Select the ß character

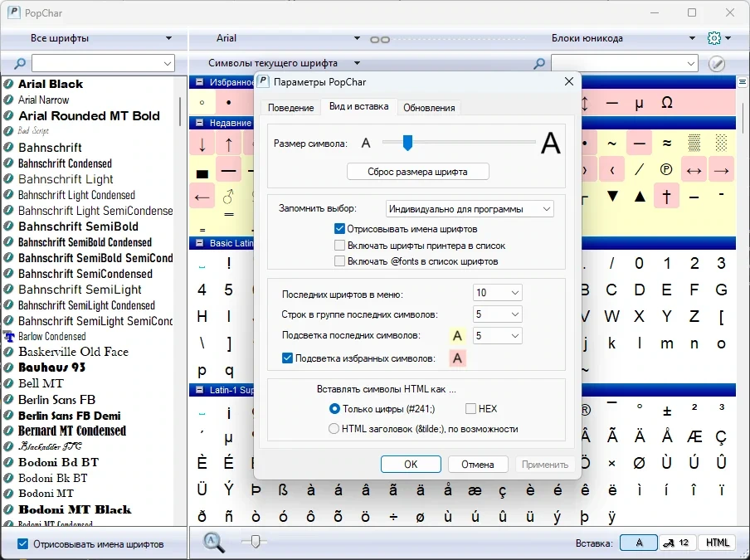[x=283, y=489]
